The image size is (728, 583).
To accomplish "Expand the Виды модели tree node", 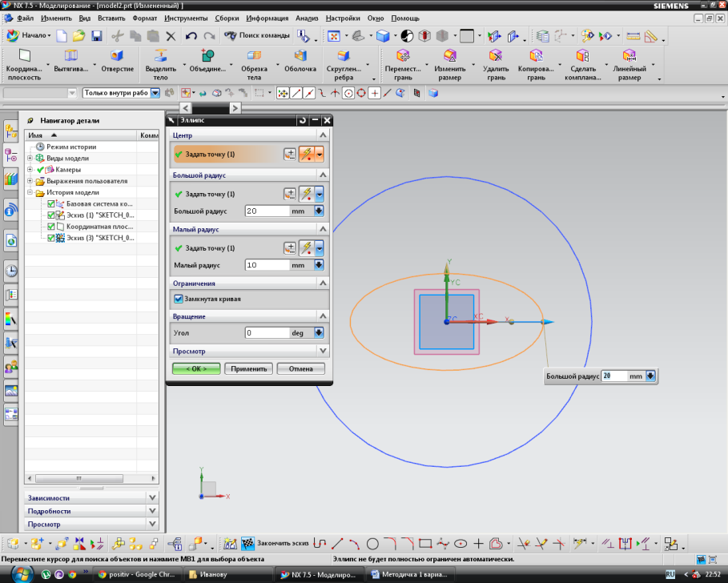I will click(30, 159).
